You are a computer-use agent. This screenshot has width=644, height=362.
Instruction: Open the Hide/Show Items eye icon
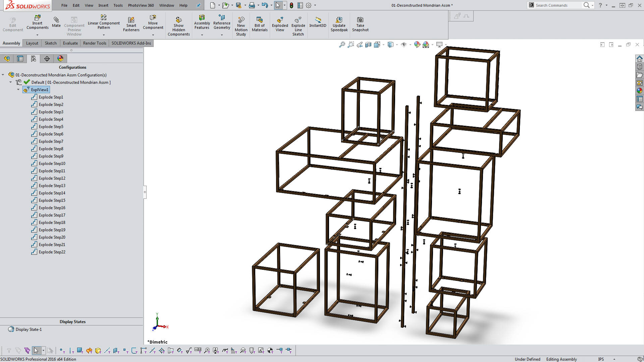(404, 45)
